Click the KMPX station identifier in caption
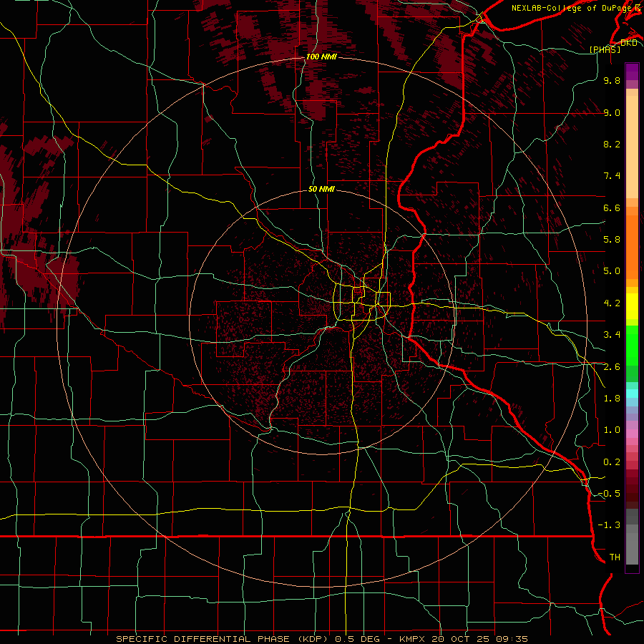Viewport: 644px width, 644px height. (414, 639)
